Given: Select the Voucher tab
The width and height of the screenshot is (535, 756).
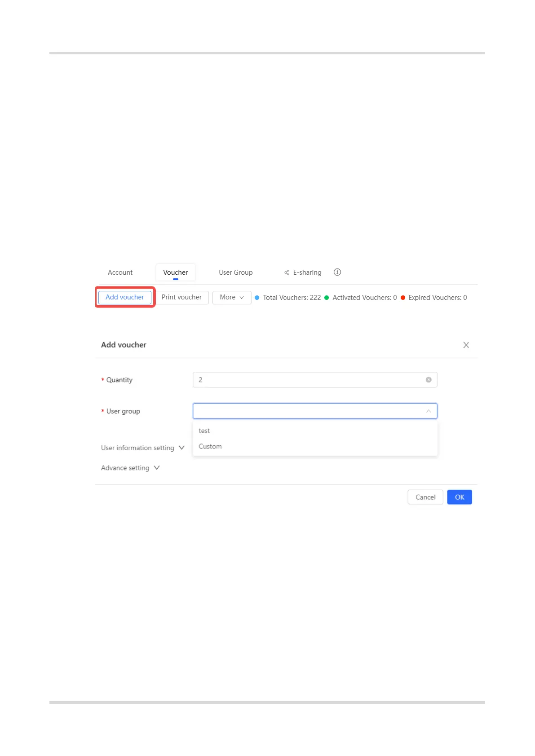Looking at the screenshot, I should click(176, 273).
